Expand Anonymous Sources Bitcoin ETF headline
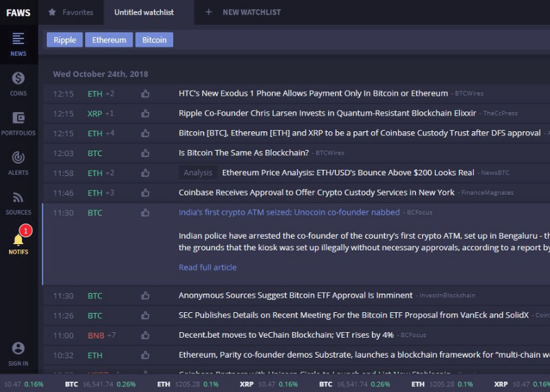The width and height of the screenshot is (550, 392). click(296, 296)
